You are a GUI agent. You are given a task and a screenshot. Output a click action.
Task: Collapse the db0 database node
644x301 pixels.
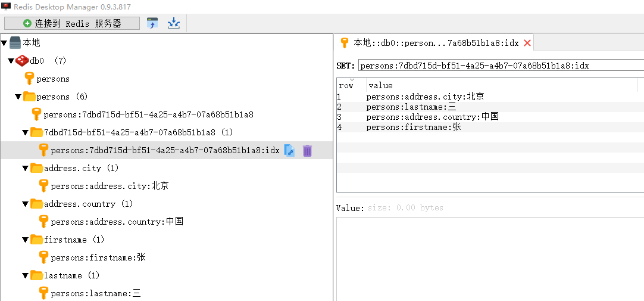(11, 61)
